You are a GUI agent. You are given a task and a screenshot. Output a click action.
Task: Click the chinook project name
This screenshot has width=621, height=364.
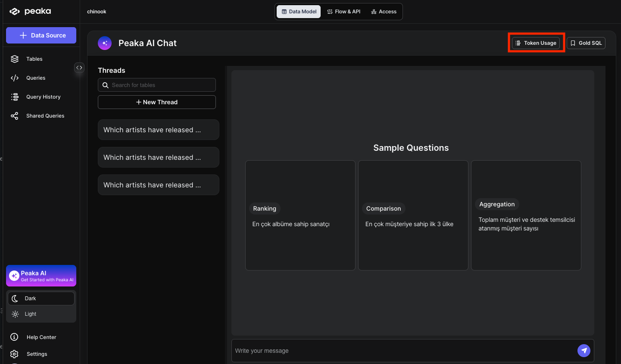pyautogui.click(x=97, y=12)
